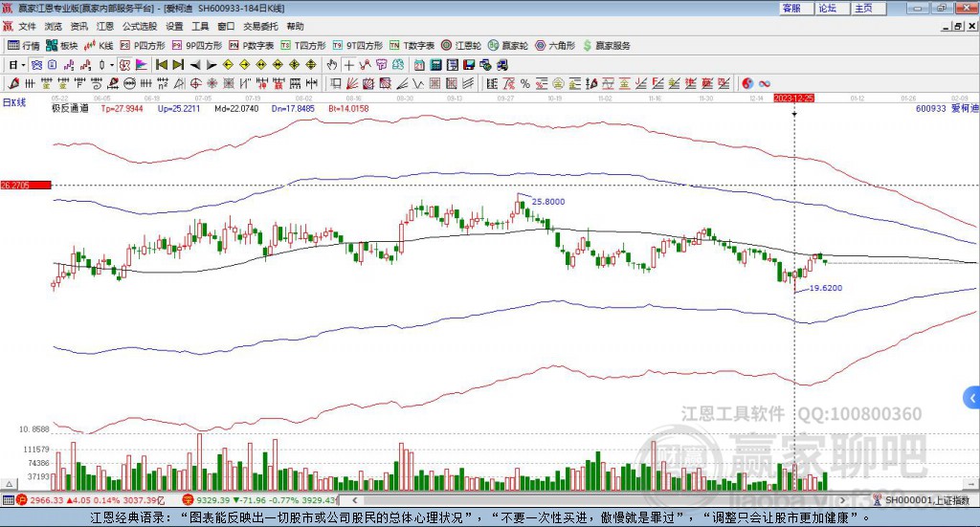This screenshot has height=527, width=980.
Task: Click the fan lines drawing icon
Action: click(x=352, y=83)
